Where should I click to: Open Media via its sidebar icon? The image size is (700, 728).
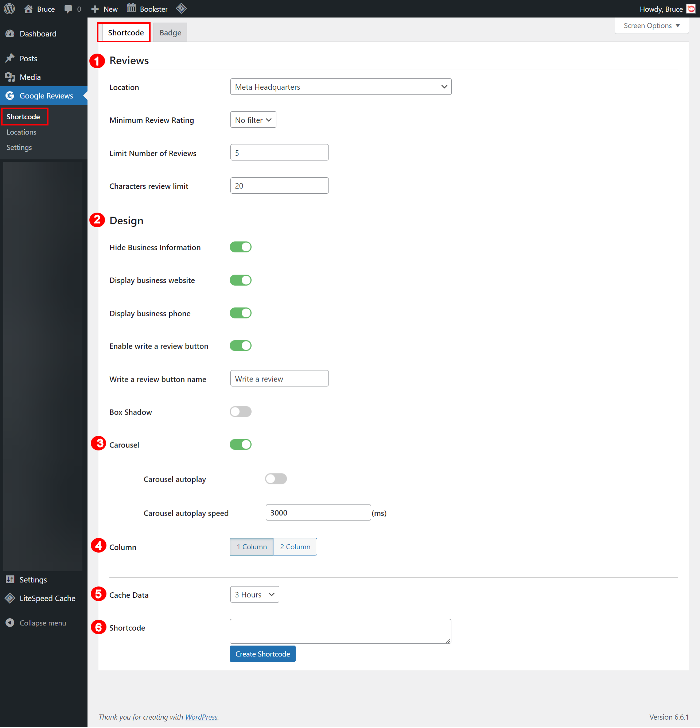[x=10, y=77]
